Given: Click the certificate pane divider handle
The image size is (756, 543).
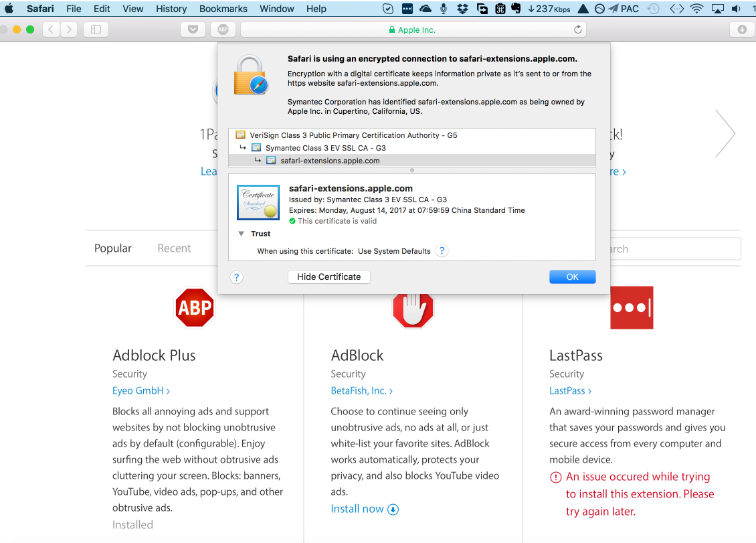Looking at the screenshot, I should point(411,170).
